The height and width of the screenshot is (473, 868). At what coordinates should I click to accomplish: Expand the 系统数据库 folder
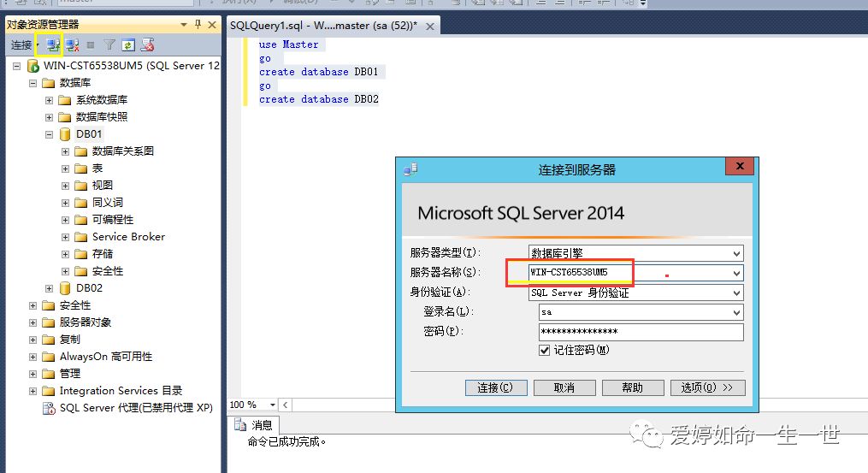pyautogui.click(x=50, y=100)
